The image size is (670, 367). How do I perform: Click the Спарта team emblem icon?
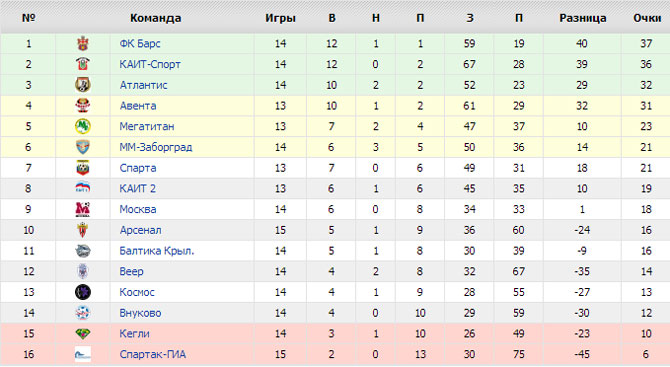click(x=83, y=168)
